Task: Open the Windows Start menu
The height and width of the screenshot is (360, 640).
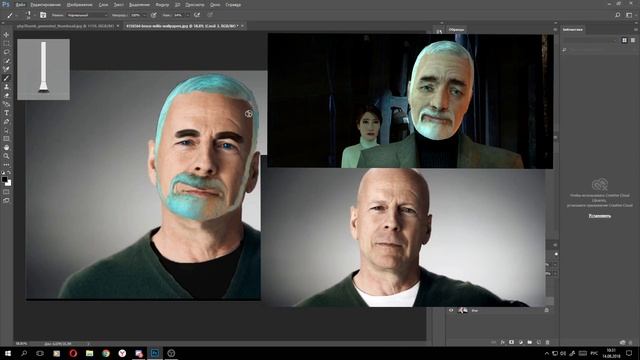Action: pyautogui.click(x=7, y=353)
